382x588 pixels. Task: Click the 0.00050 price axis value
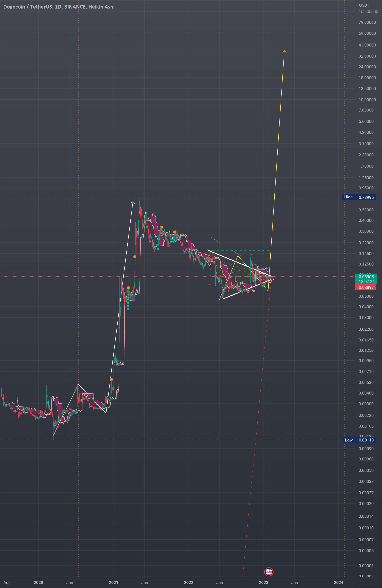pyautogui.click(x=366, y=470)
